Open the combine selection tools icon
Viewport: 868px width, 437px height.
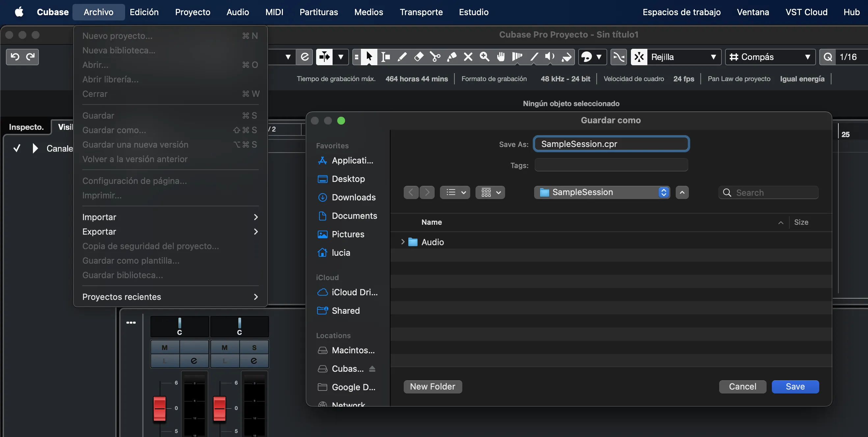[357, 57]
